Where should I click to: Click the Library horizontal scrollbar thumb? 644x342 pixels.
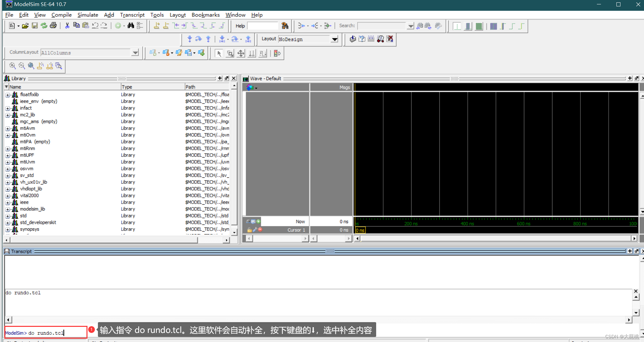click(x=104, y=240)
